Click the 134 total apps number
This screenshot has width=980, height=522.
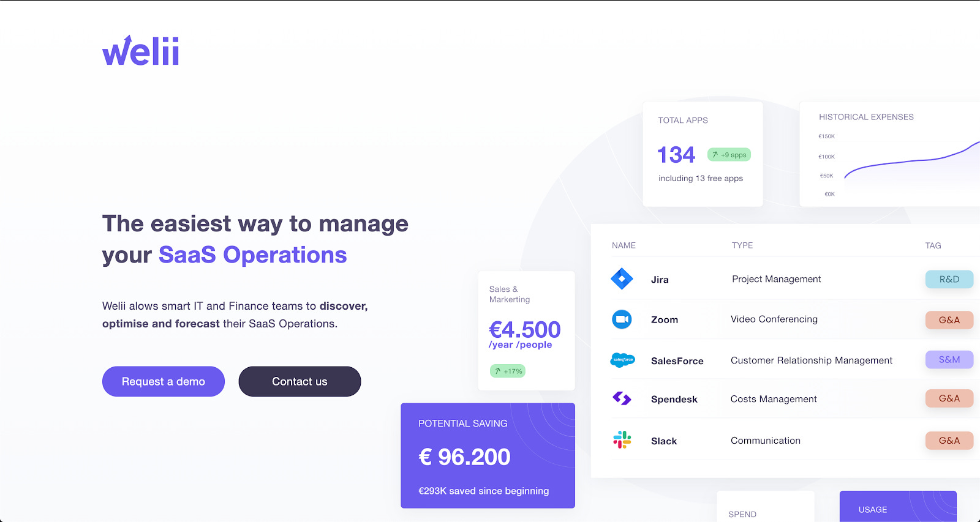click(676, 155)
